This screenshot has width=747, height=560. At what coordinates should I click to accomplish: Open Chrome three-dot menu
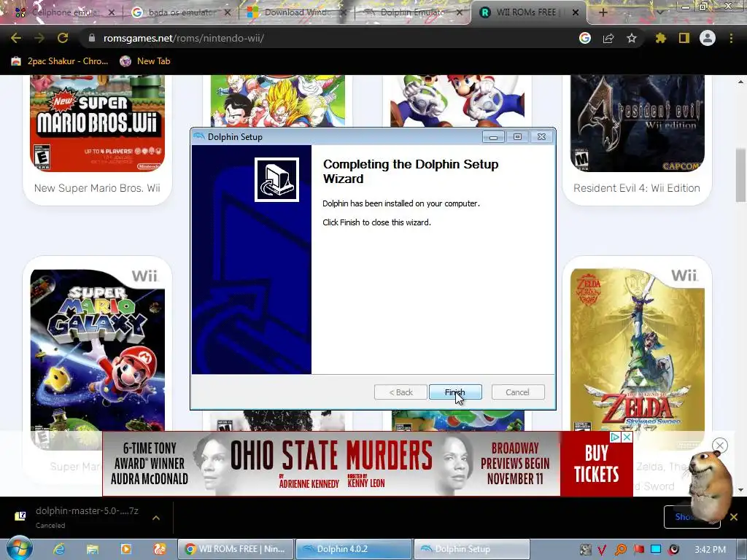(x=731, y=38)
